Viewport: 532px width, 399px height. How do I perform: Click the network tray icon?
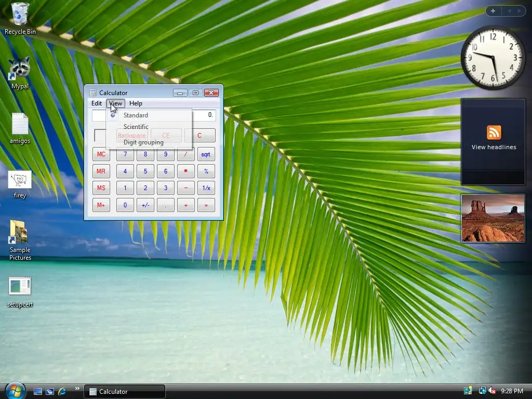[x=482, y=391]
